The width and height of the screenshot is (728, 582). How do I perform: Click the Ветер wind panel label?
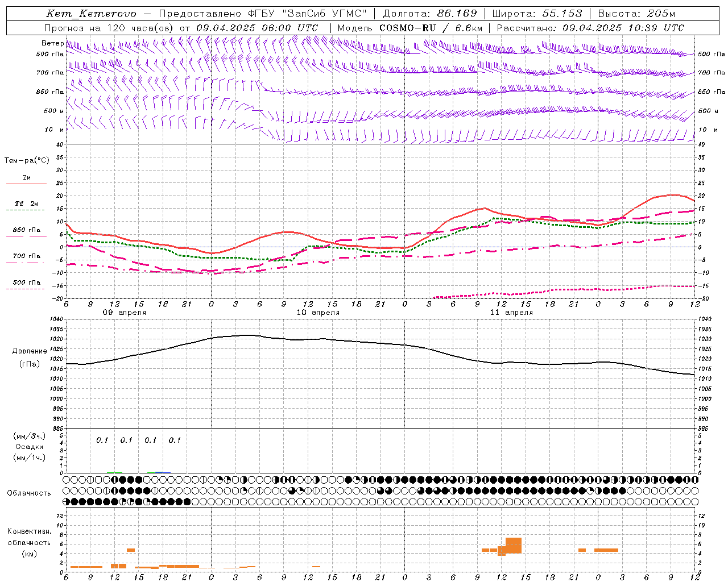pos(52,43)
